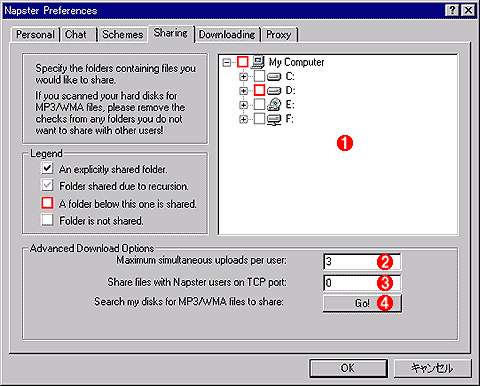Click the empty 'not shared' legend box
The image size is (480, 386).
(47, 220)
